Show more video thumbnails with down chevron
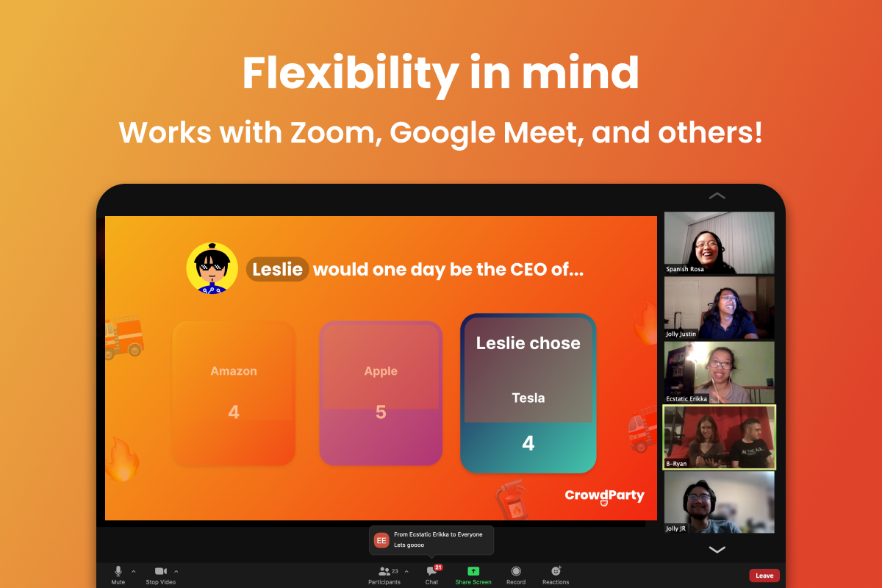This screenshot has height=588, width=882. pyautogui.click(x=717, y=550)
